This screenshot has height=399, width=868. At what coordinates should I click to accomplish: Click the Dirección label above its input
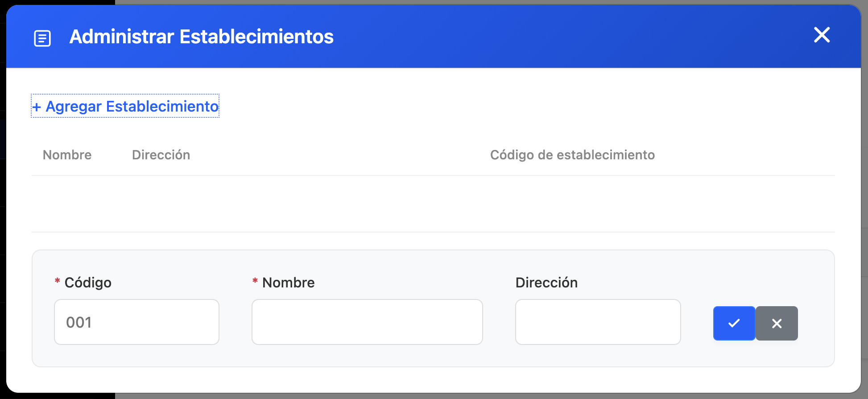(x=546, y=283)
